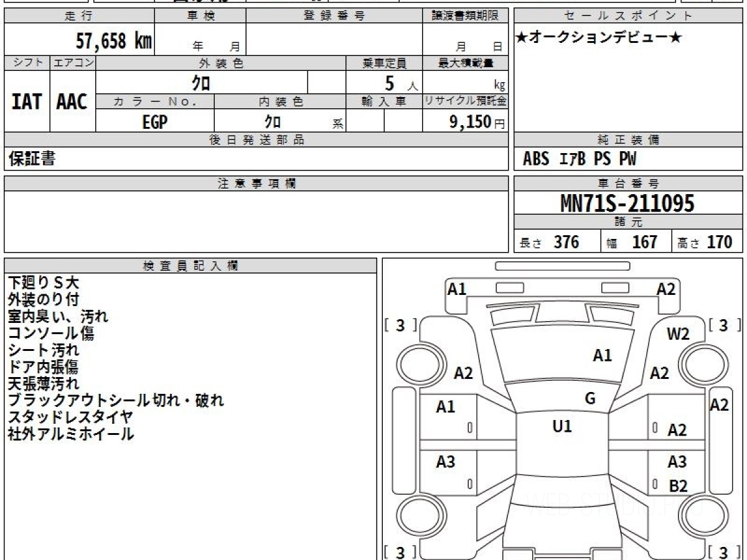This screenshot has width=747, height=560.
Task: Select the height value 高さ 170
Action: coord(705,242)
